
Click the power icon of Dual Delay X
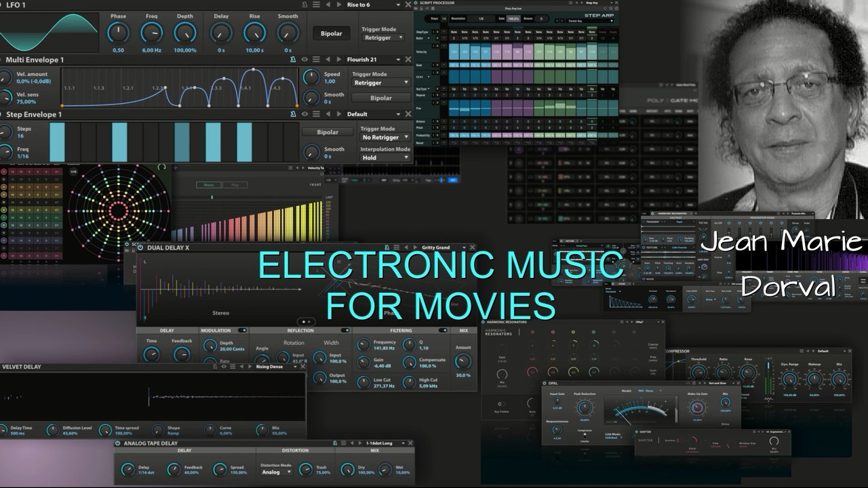tap(140, 247)
